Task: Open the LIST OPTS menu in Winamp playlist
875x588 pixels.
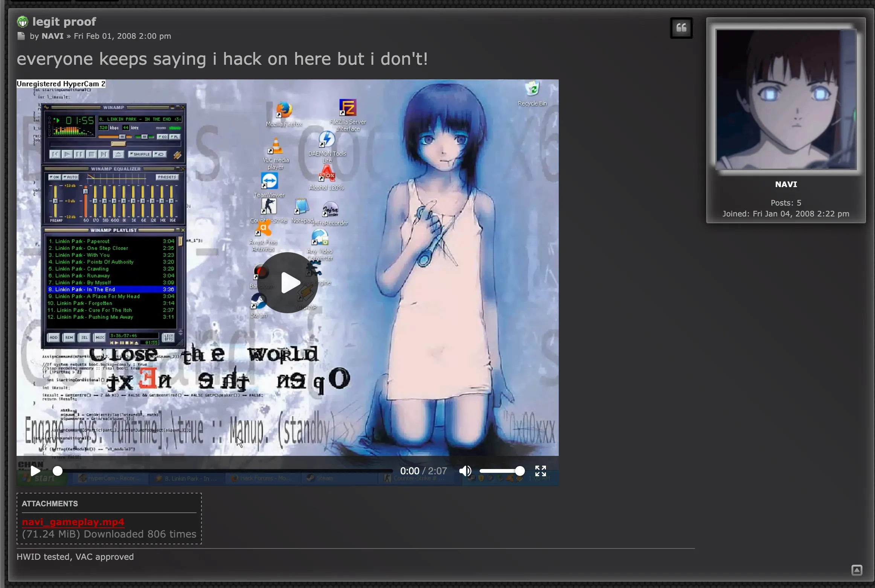Action: pos(168,338)
